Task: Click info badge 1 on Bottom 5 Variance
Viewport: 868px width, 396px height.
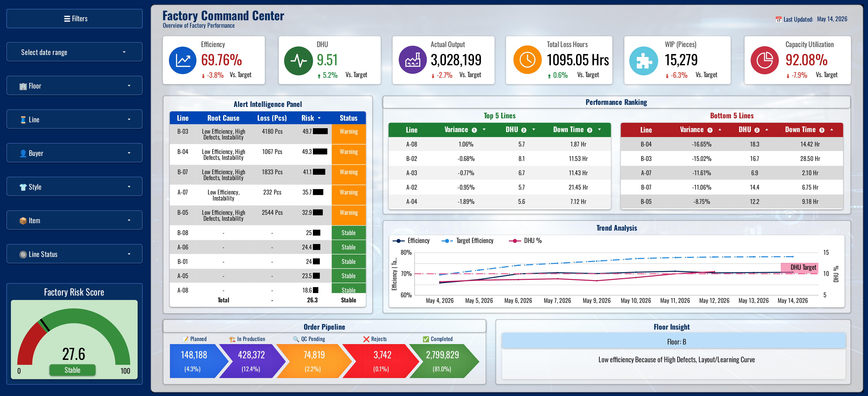Action: click(x=710, y=130)
